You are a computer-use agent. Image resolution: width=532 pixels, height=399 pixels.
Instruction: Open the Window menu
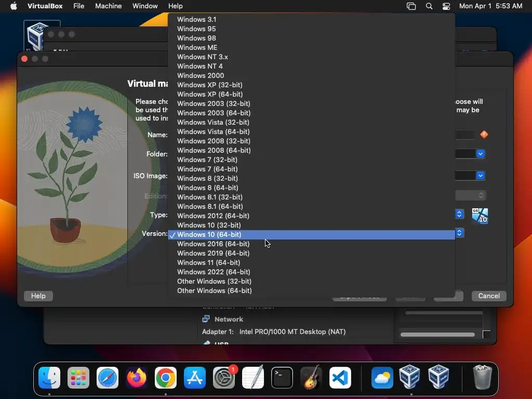[x=145, y=6]
